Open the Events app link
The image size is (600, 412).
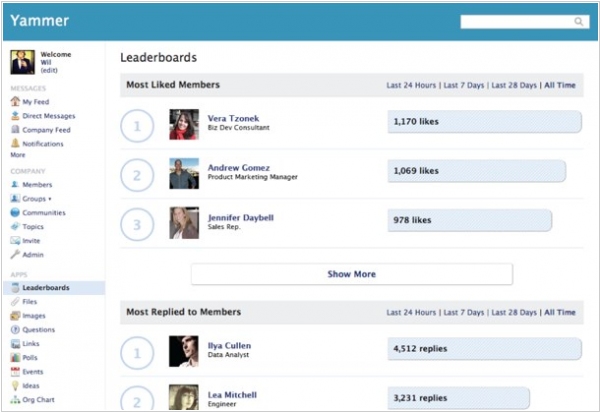[x=33, y=372]
